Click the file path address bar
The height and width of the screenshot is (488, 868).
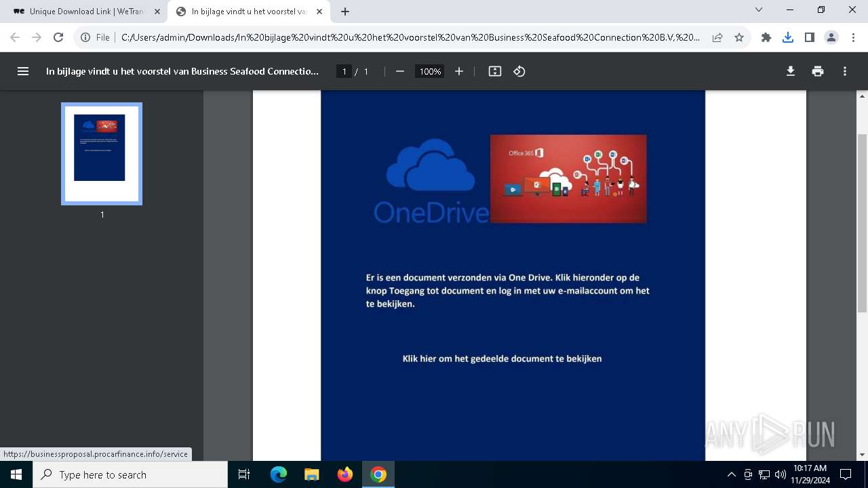(410, 37)
